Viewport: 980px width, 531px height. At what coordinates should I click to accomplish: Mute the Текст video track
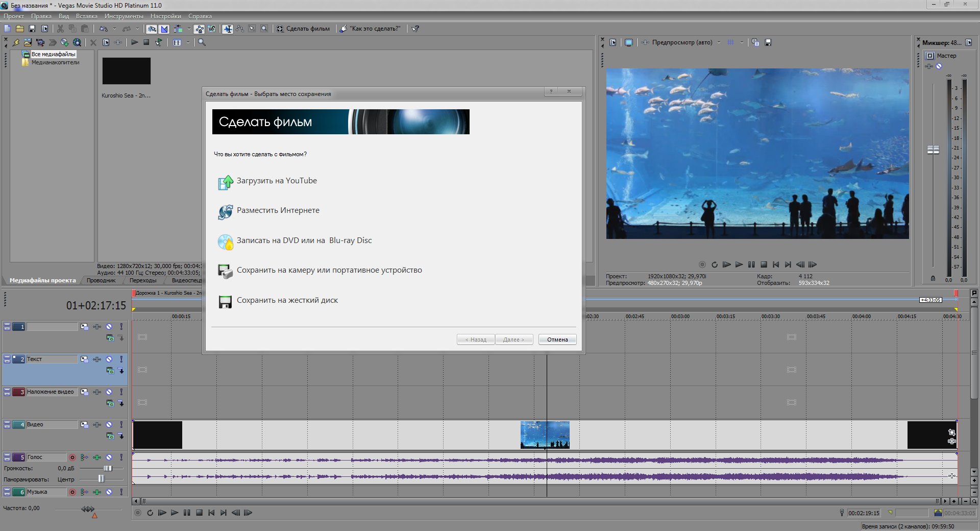(109, 359)
